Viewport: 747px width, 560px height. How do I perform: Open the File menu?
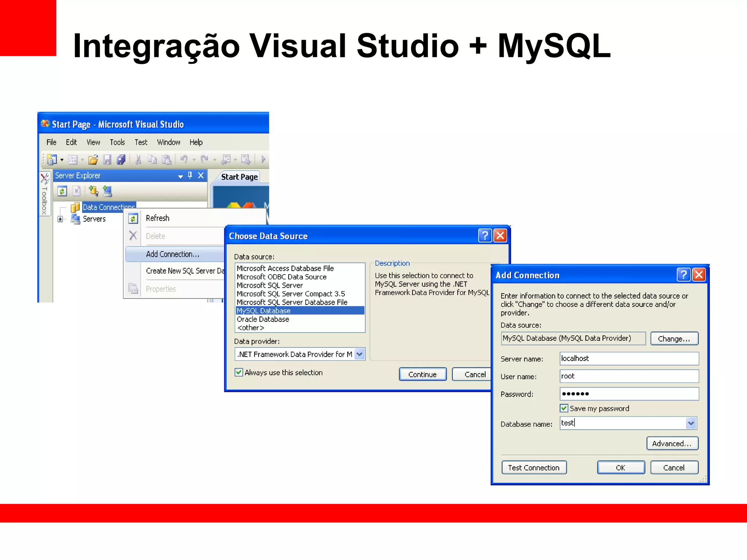point(51,142)
